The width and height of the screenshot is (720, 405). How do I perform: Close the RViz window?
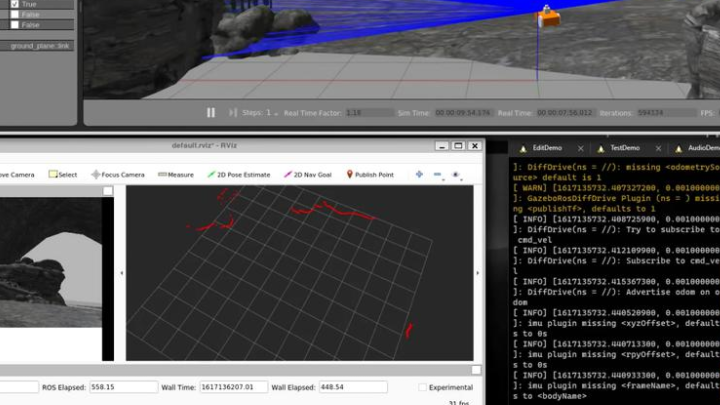(x=474, y=146)
